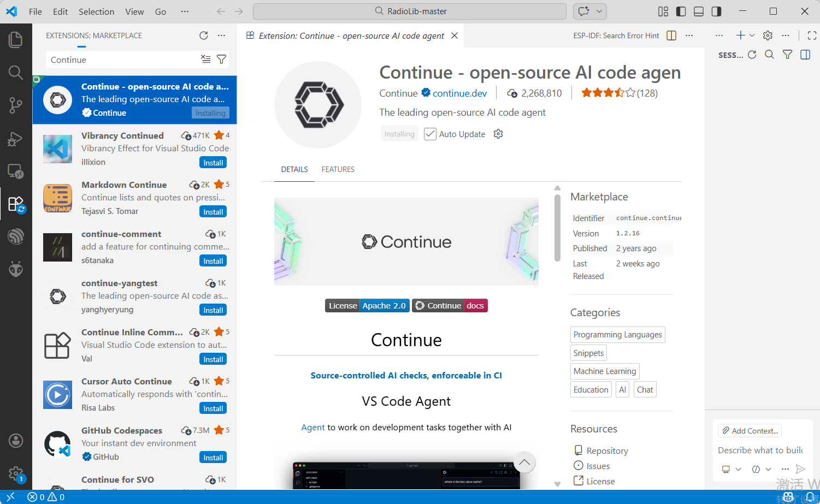Open the ESP-IDF Espressif activity bar icon
This screenshot has width=820, height=504.
[x=16, y=236]
